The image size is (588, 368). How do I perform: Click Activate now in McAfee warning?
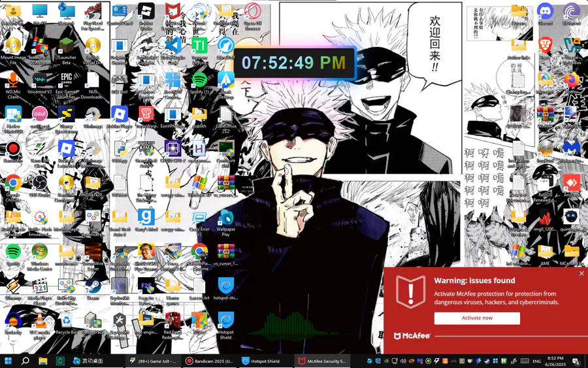pos(477,318)
